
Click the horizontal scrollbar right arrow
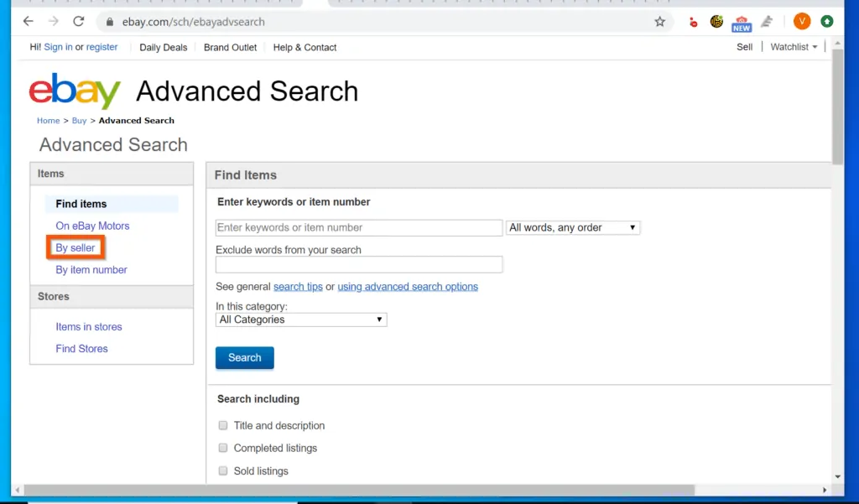tap(825, 490)
